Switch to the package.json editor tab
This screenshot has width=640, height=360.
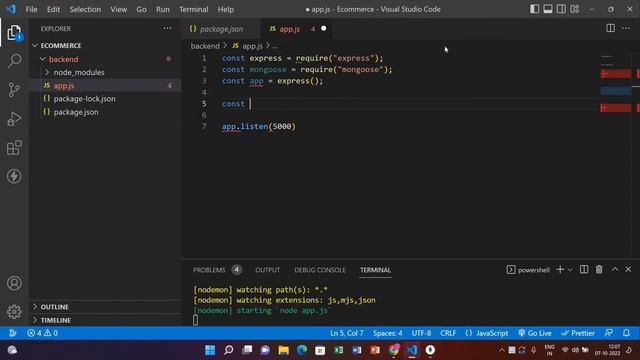point(220,29)
